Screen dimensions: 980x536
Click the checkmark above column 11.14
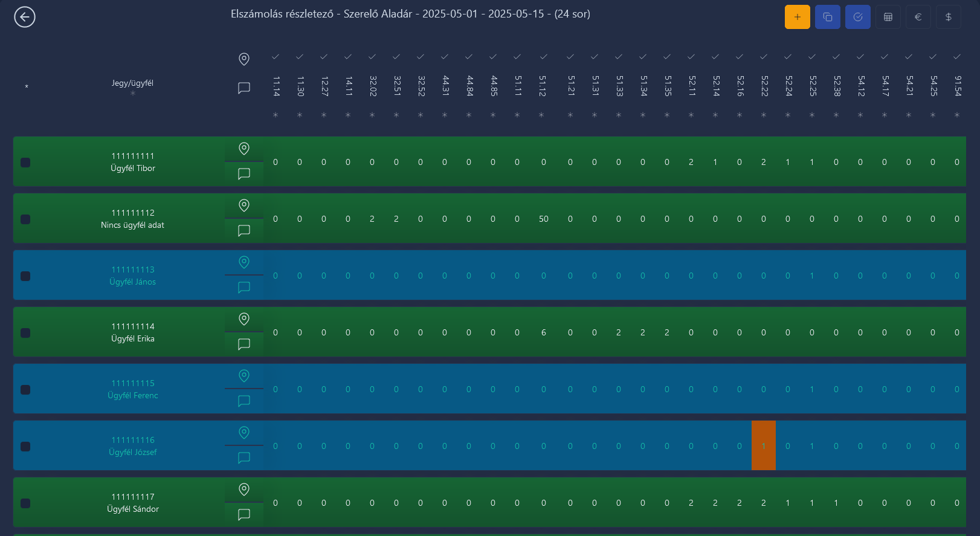coord(276,57)
